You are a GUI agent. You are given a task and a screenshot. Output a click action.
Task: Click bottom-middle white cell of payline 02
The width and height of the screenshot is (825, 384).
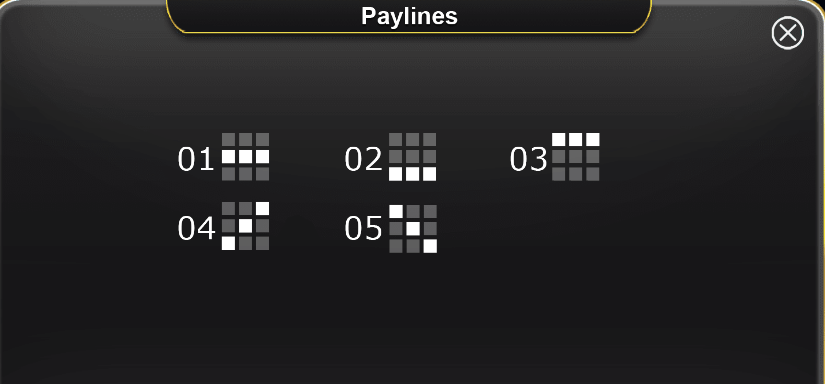point(412,174)
